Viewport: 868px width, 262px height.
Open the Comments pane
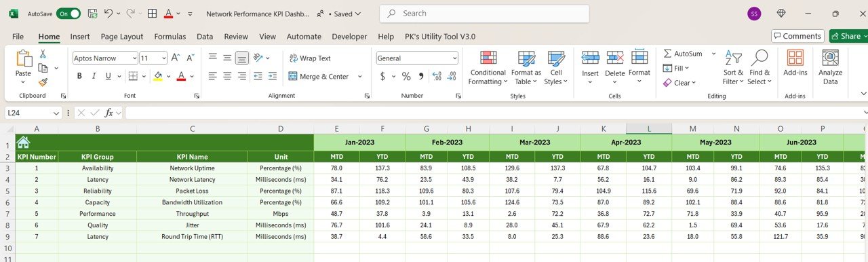tap(797, 36)
